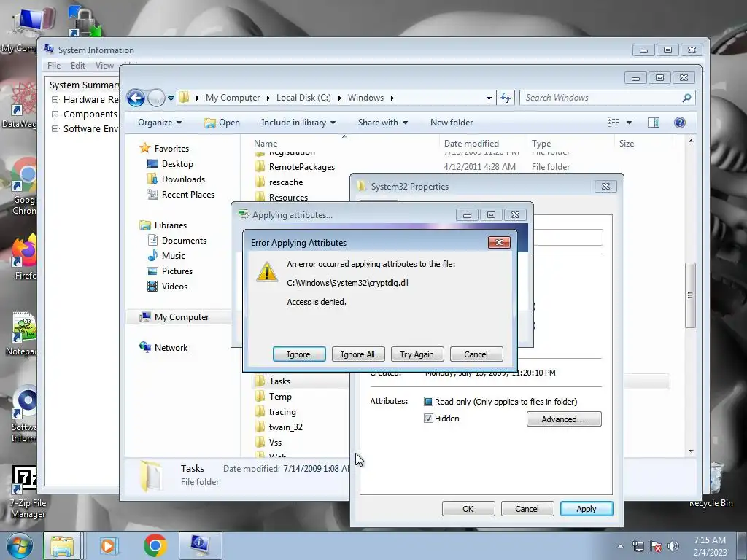This screenshot has width=747, height=560.
Task: Click the Ignore button in error dialog
Action: pos(298,354)
